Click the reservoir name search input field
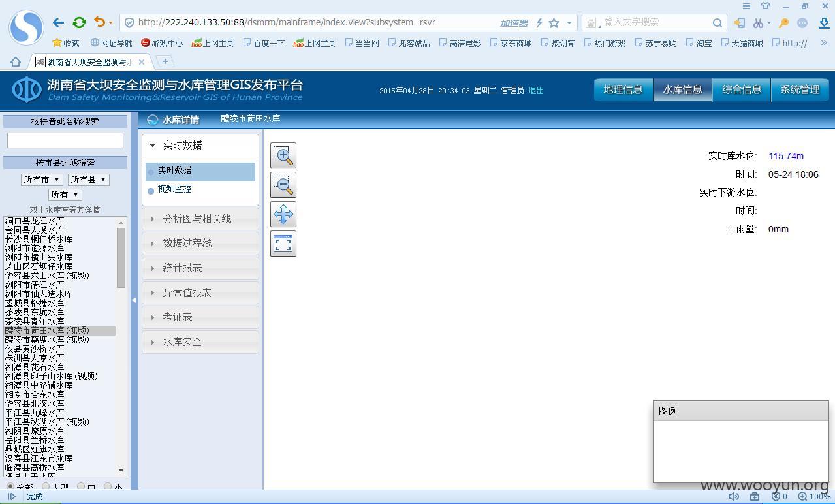Viewport: 835px width, 504px height. (65, 140)
